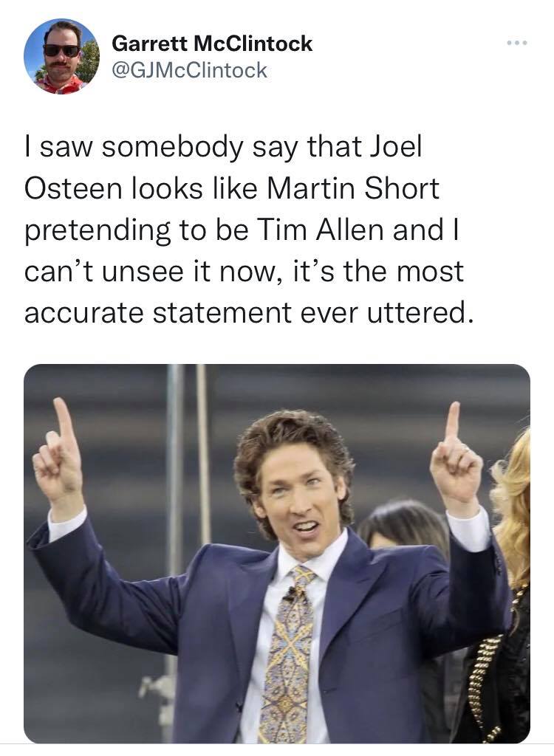Viewport: 554px width, 756px height.
Task: Click the line "accurate statement ever uttered."
Action: pyautogui.click(x=246, y=313)
